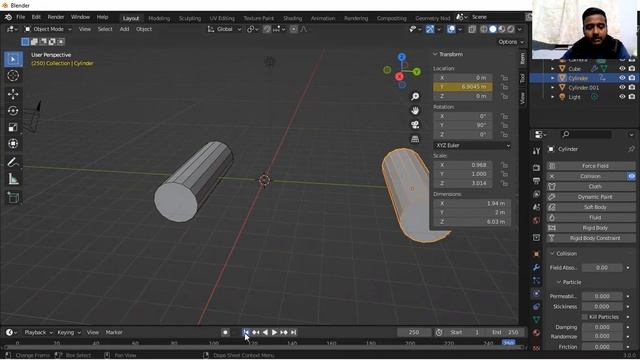This screenshot has height=360, width=640.
Task: Hide Cube in the outliner viewport
Action: tap(622, 69)
